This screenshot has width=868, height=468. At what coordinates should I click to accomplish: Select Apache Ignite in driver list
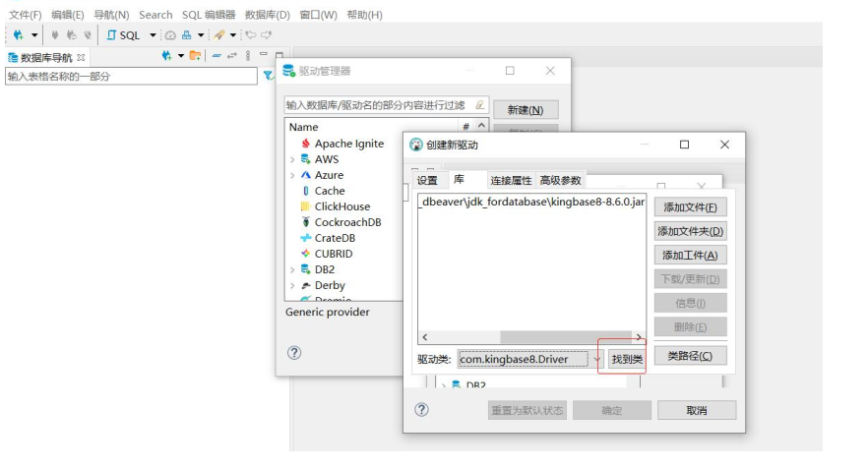[x=348, y=144]
